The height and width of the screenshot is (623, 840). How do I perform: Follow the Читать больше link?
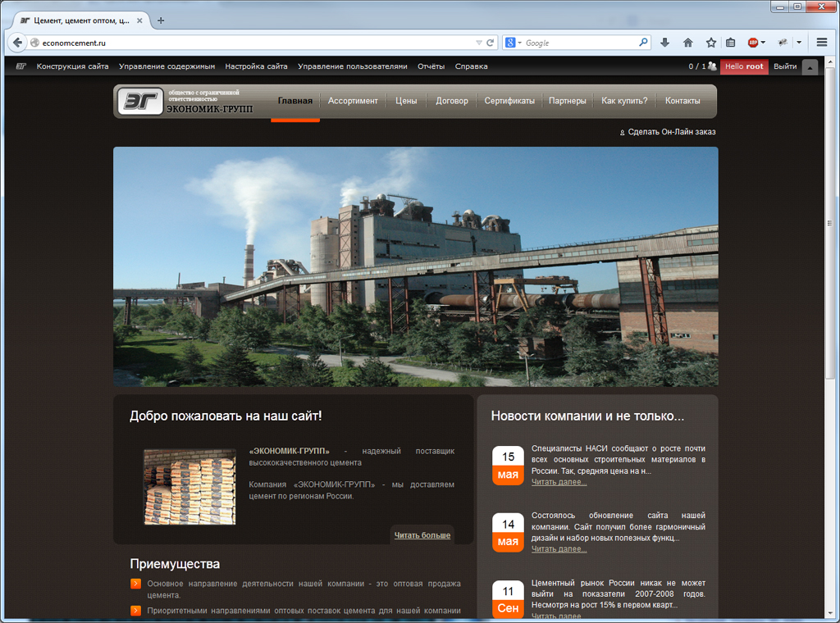tap(422, 535)
